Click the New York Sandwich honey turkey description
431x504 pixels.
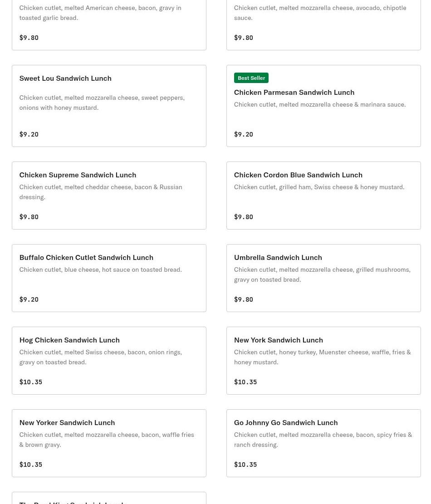[323, 357]
